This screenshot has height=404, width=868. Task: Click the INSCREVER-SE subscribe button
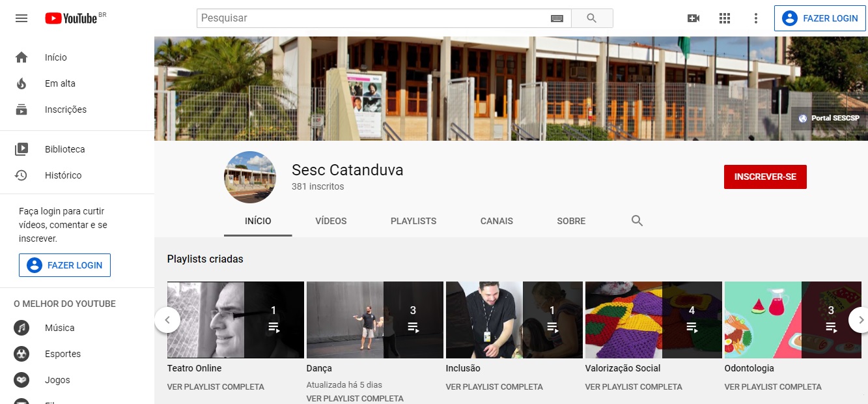point(765,177)
